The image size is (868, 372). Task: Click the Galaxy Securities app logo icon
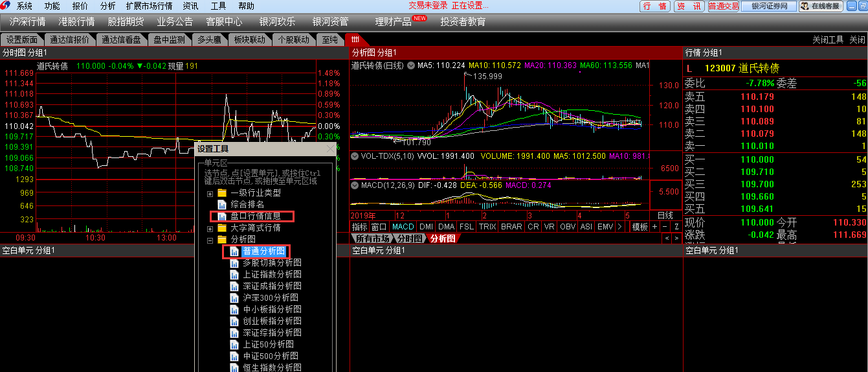pyautogui.click(x=6, y=6)
